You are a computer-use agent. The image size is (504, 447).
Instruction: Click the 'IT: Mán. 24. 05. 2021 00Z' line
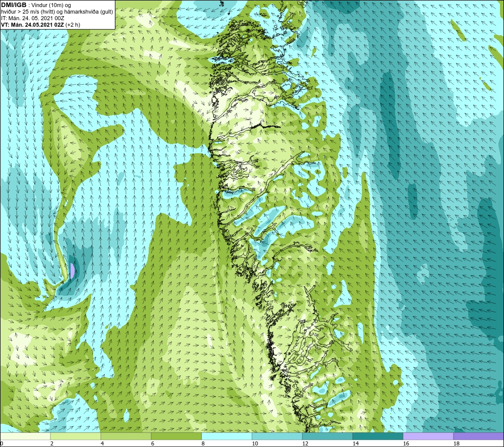point(32,18)
